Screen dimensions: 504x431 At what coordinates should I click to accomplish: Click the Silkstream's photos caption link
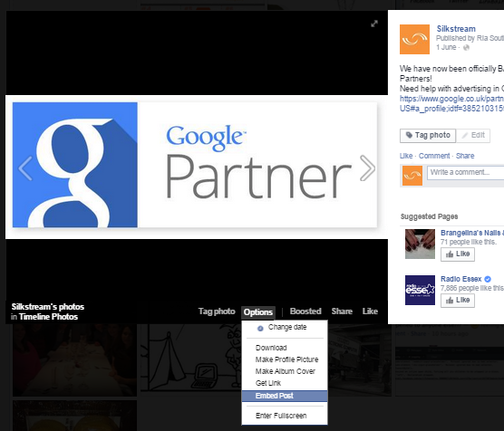48,307
